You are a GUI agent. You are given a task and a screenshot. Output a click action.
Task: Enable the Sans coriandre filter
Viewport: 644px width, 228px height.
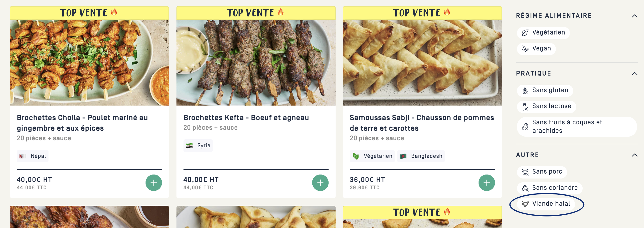click(550, 188)
